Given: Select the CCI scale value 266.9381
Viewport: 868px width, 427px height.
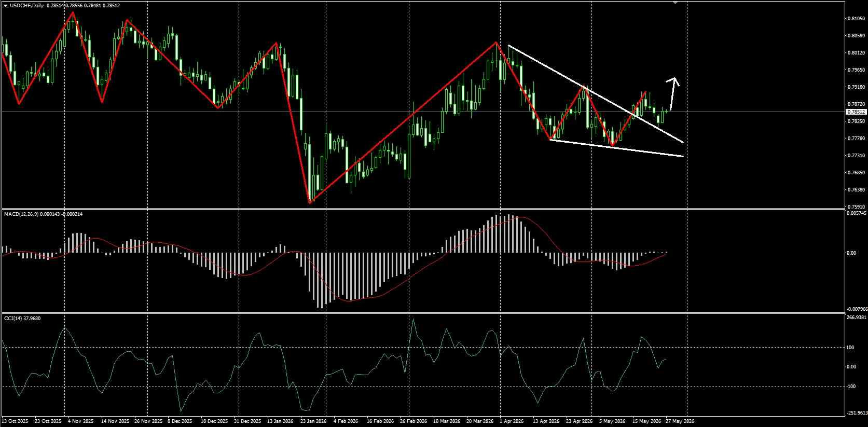Looking at the screenshot, I should (x=857, y=317).
